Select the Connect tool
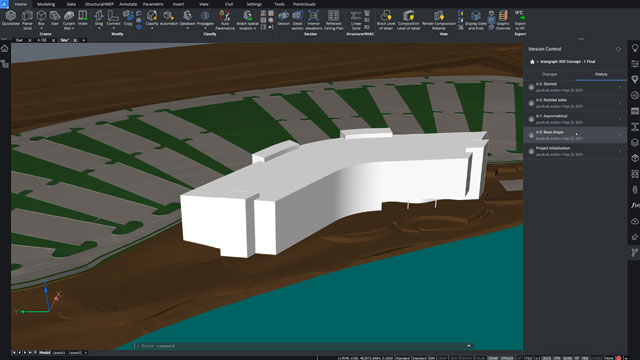The image size is (640, 360). tap(113, 18)
